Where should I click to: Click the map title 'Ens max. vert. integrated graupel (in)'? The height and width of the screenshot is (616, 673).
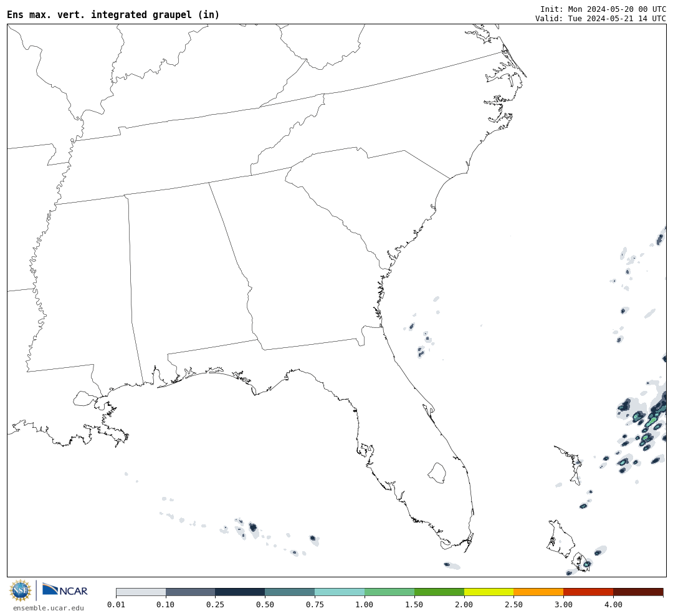click(113, 14)
